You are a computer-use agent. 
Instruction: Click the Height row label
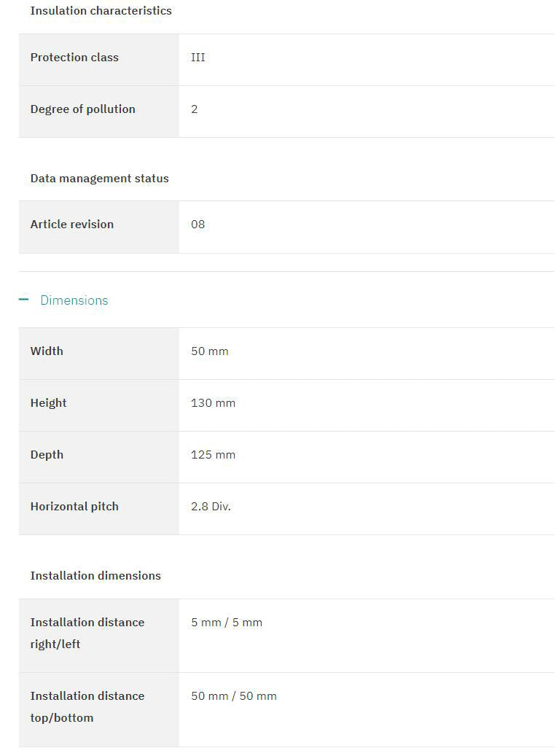[x=48, y=403]
